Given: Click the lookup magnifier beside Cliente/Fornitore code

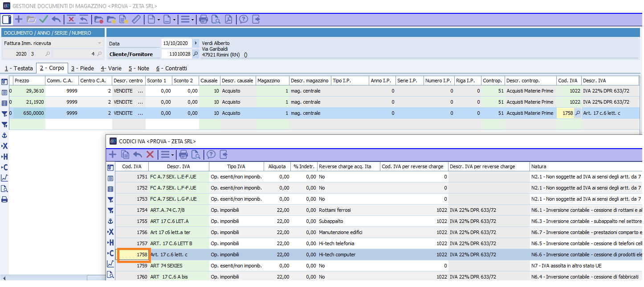Looking at the screenshot, I should click(196, 54).
